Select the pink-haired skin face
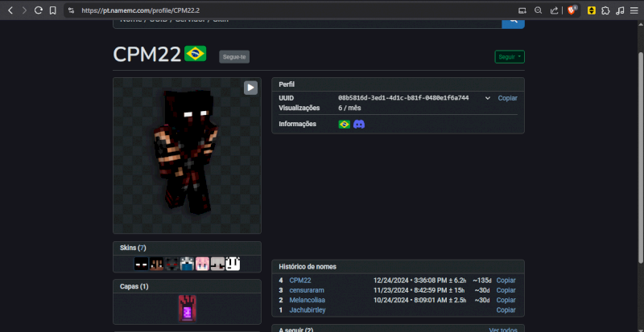The width and height of the screenshot is (644, 332). (x=202, y=264)
